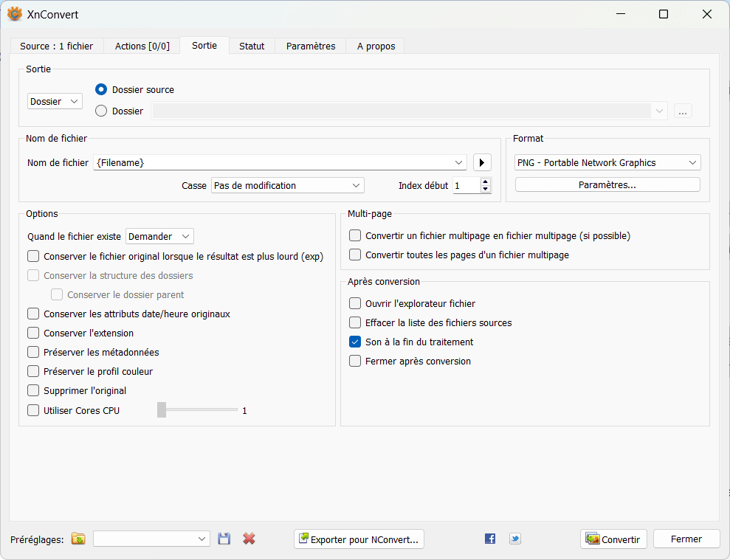Save preset with the floppy disk icon
Screen dimensions: 730x560
tap(224, 539)
